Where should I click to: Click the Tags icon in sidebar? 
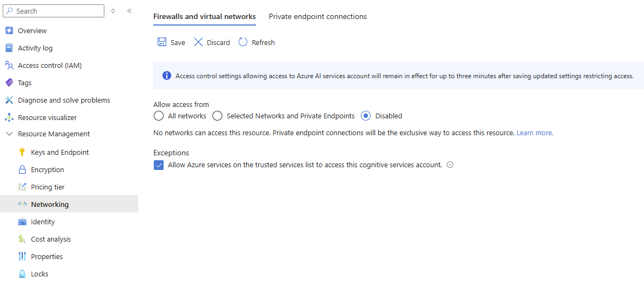pos(9,83)
